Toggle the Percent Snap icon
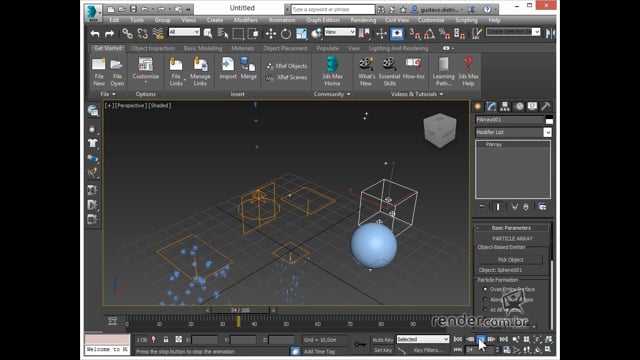This screenshot has width=640, height=360. coord(444,33)
